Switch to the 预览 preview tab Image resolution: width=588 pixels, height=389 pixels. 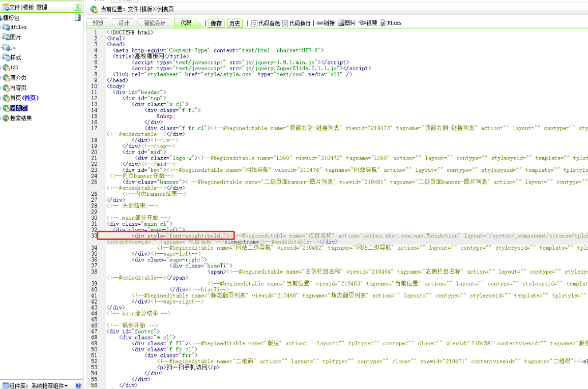(x=98, y=23)
